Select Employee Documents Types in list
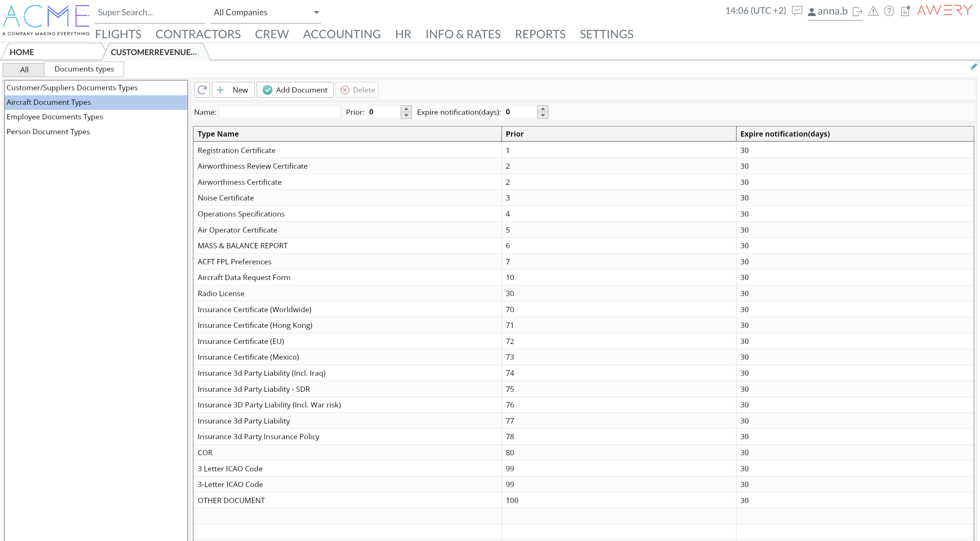Image resolution: width=980 pixels, height=541 pixels. [x=55, y=117]
